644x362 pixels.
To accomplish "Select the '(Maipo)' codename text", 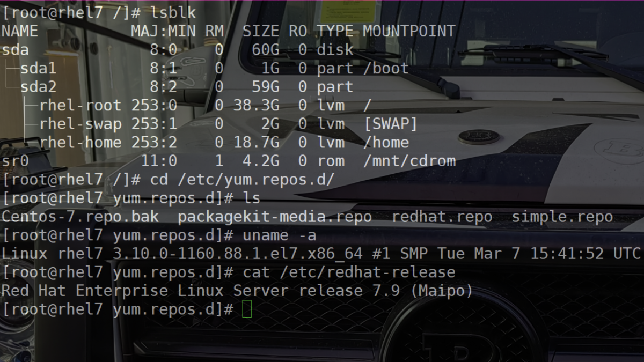I will tap(441, 291).
